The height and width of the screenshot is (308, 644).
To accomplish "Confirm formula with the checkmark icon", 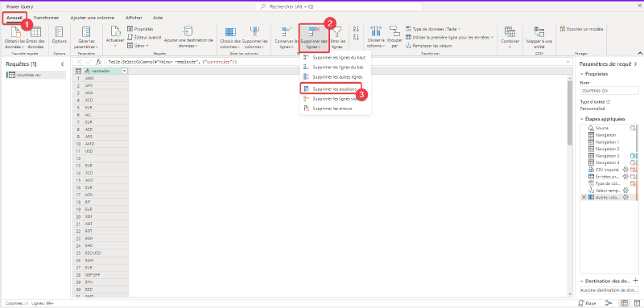I will pos(89,62).
